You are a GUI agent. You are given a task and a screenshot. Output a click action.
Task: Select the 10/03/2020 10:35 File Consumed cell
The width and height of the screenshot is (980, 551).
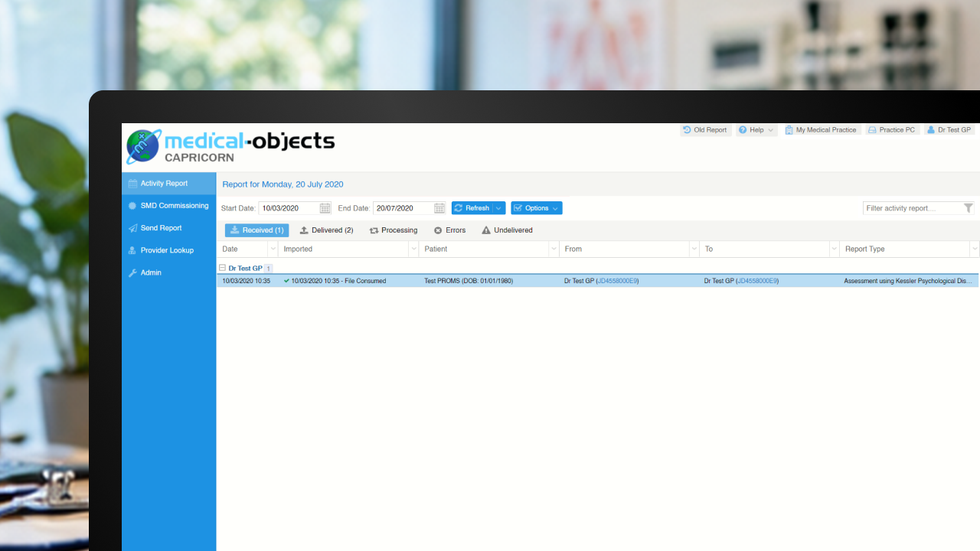coord(349,281)
